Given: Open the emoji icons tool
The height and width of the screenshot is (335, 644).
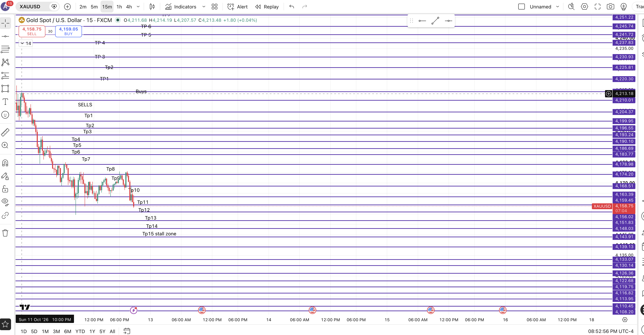Looking at the screenshot, I should click(x=5, y=115).
